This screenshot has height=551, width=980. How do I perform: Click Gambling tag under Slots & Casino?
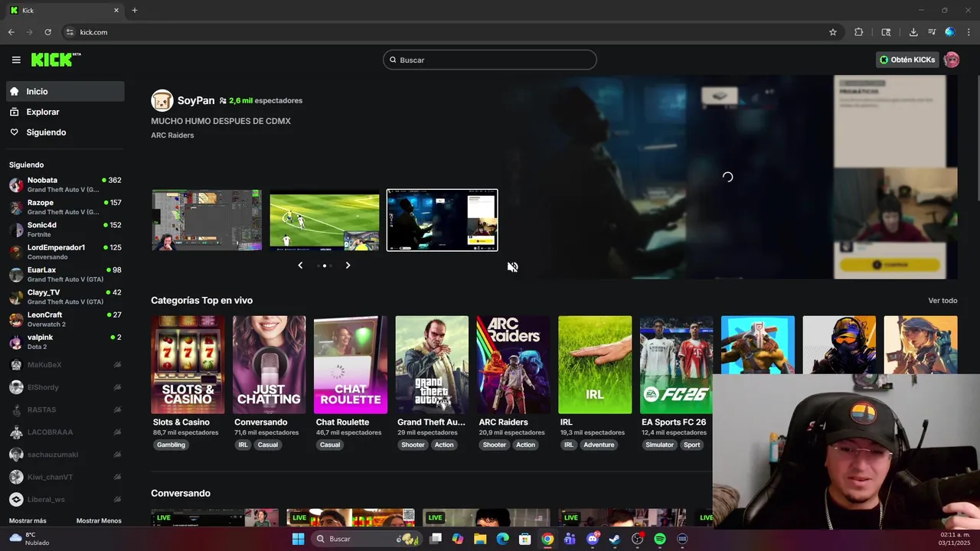(x=171, y=445)
